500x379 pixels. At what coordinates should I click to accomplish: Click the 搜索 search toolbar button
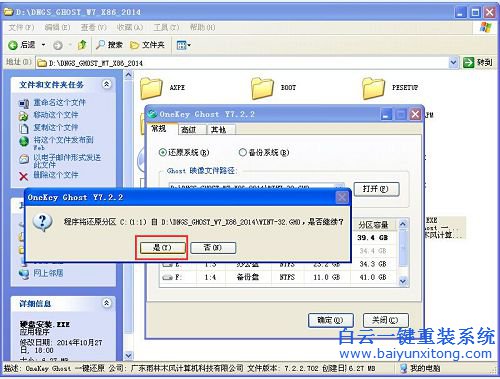pos(109,45)
